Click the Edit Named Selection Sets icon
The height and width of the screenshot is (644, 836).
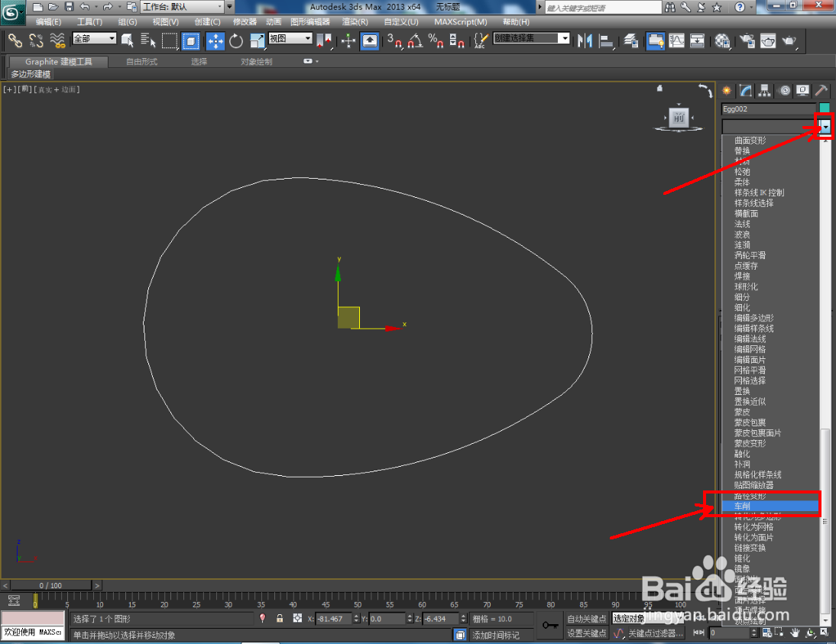pos(481,40)
